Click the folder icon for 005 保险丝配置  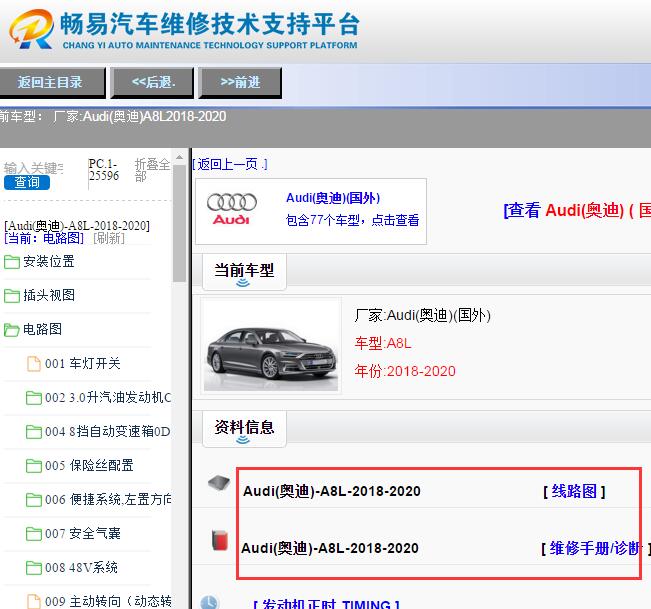point(34,466)
